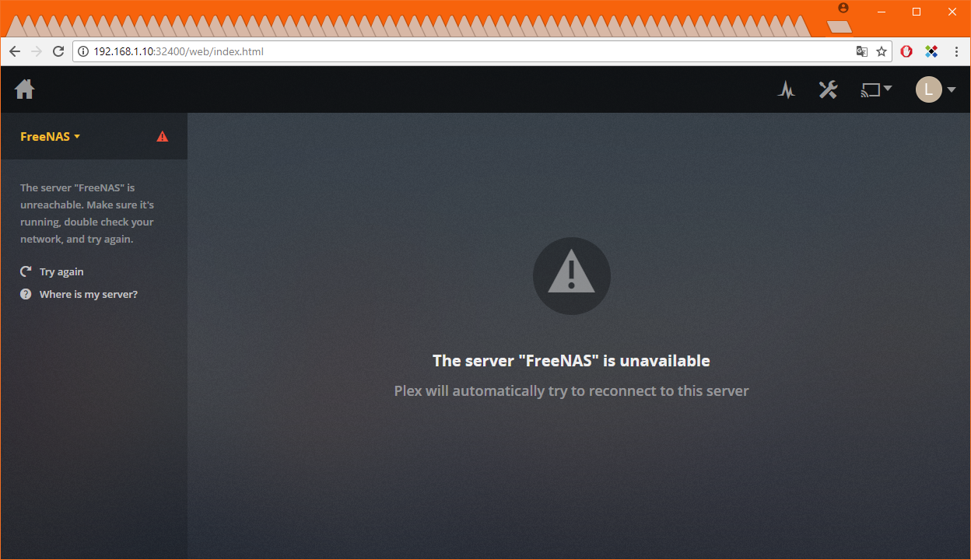Click the large warning icon in center
The height and width of the screenshot is (560, 971).
571,276
